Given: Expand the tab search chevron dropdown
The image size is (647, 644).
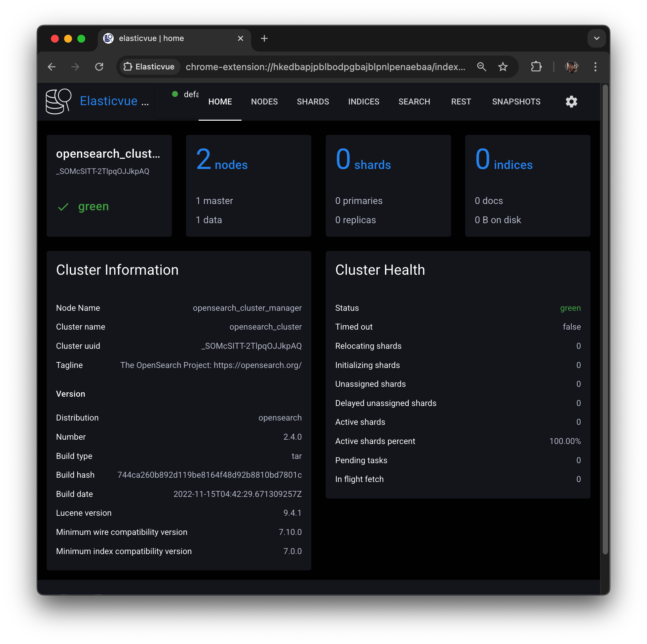Looking at the screenshot, I should click(596, 39).
